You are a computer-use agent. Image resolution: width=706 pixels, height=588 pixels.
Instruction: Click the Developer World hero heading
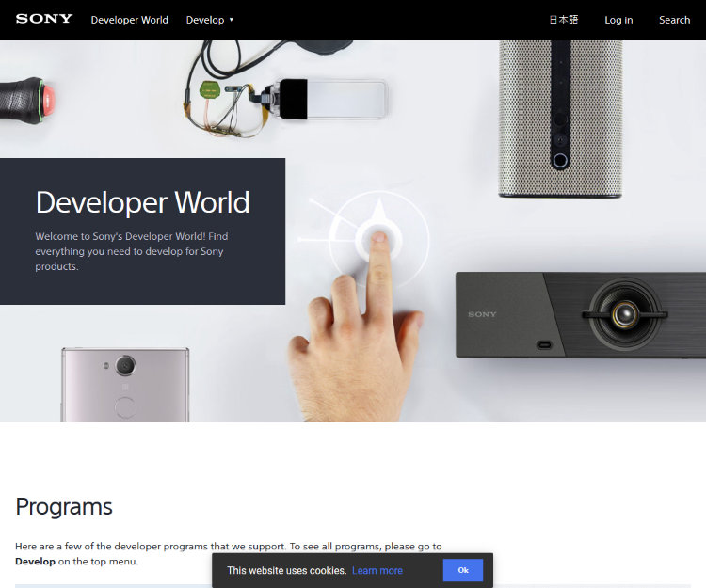point(142,202)
